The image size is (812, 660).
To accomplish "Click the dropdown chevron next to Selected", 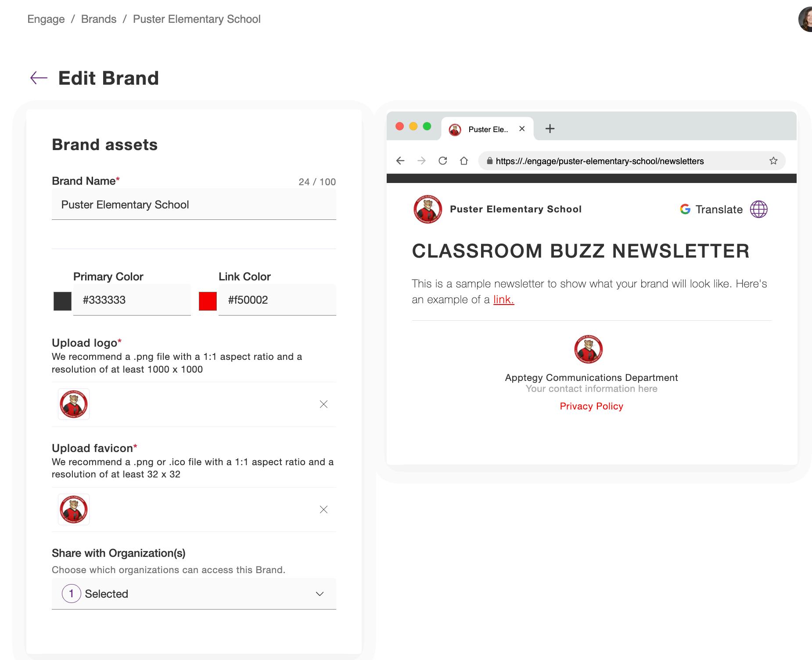I will click(x=320, y=594).
